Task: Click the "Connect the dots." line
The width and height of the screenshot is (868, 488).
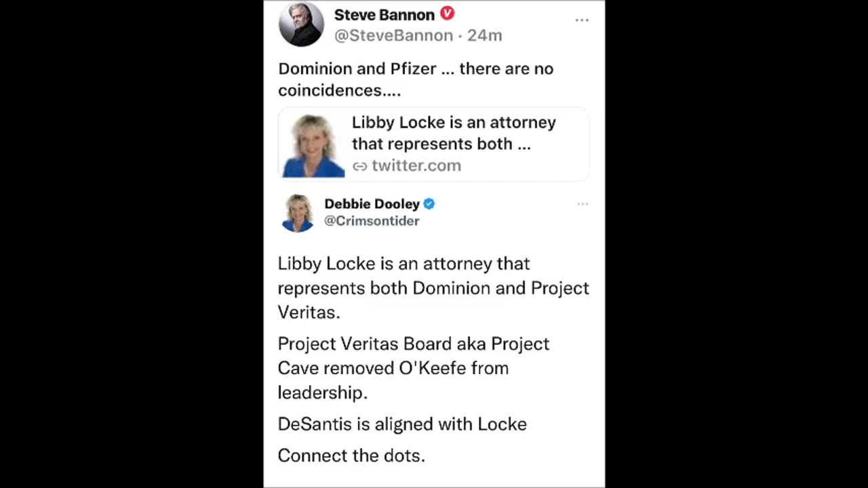Action: [351, 455]
